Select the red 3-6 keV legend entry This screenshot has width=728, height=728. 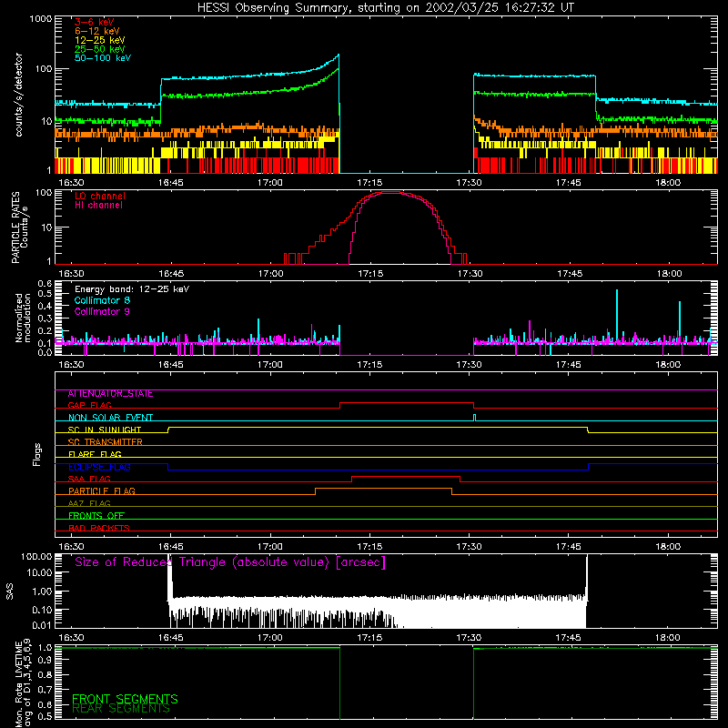95,22
